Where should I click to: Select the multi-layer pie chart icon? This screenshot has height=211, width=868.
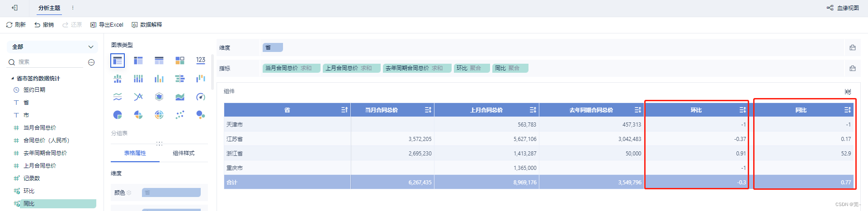[x=159, y=115]
